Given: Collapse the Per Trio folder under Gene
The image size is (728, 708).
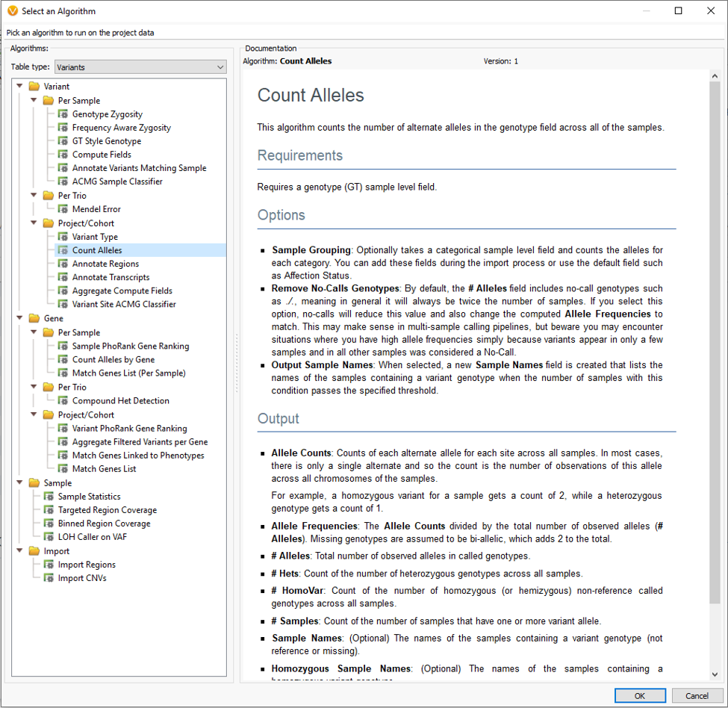Looking at the screenshot, I should (35, 386).
